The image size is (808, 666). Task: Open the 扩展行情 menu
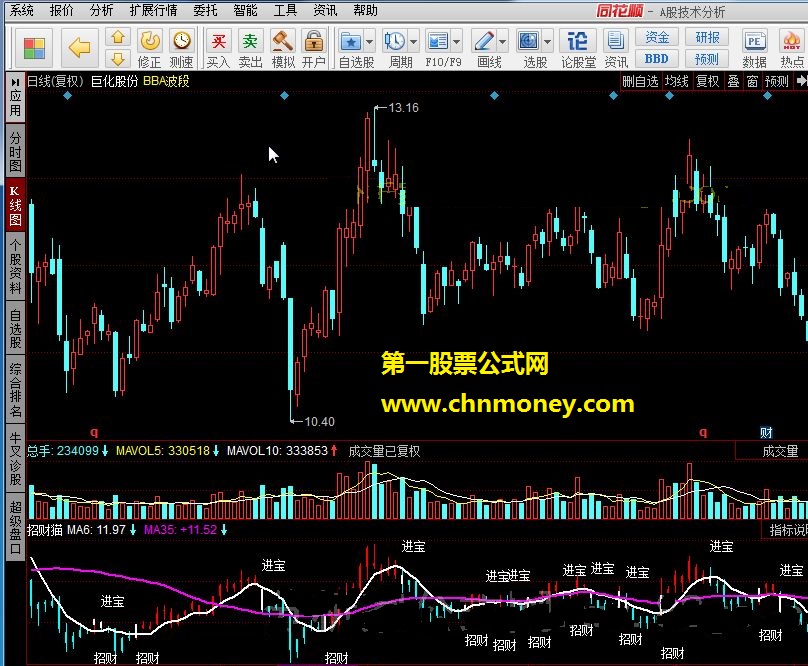click(x=153, y=10)
